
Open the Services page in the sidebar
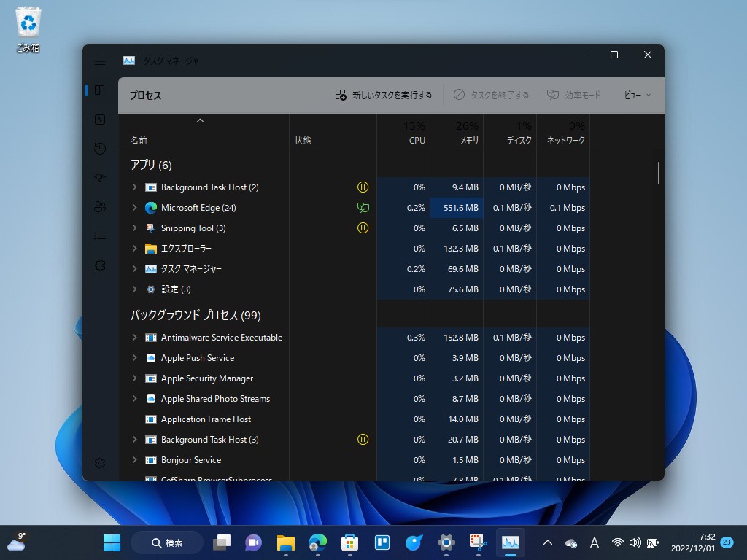pyautogui.click(x=100, y=265)
